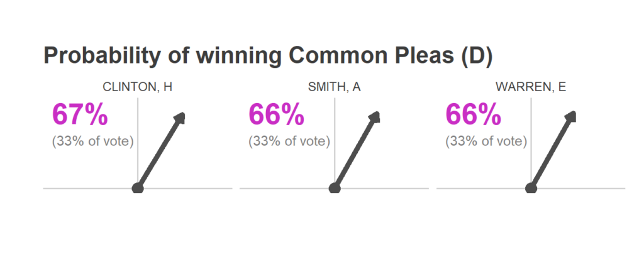Viewport: 644px width, 276px height.
Task: Click the pivot dot of Clinton's gauge
Action: [138, 189]
